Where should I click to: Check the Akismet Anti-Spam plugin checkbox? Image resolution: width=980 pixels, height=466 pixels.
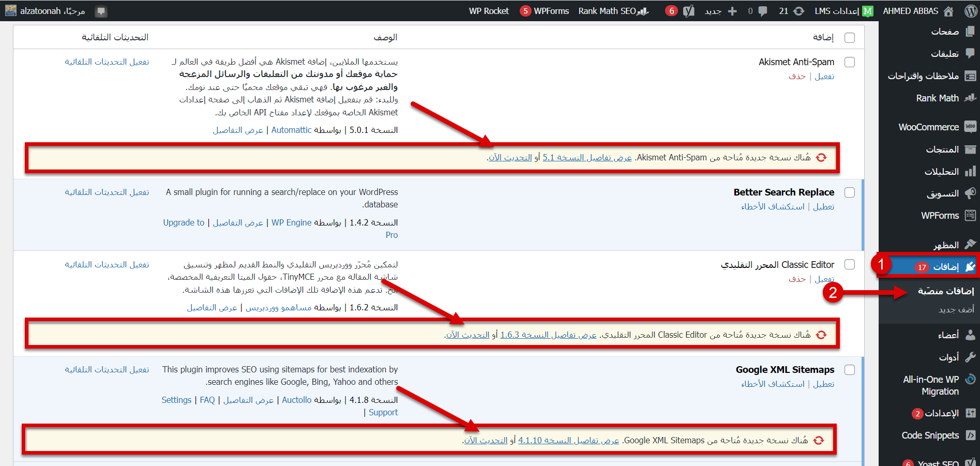(x=849, y=62)
